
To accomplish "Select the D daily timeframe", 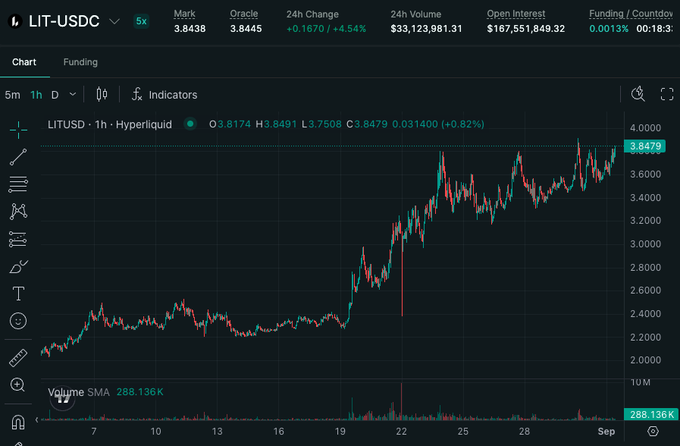I will (x=55, y=95).
